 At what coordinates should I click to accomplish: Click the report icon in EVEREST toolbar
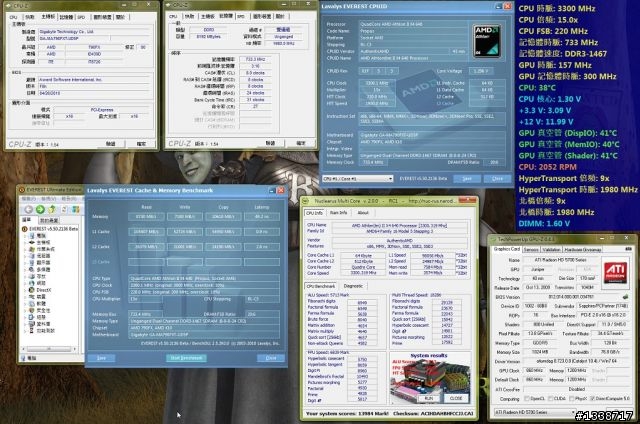click(76, 210)
